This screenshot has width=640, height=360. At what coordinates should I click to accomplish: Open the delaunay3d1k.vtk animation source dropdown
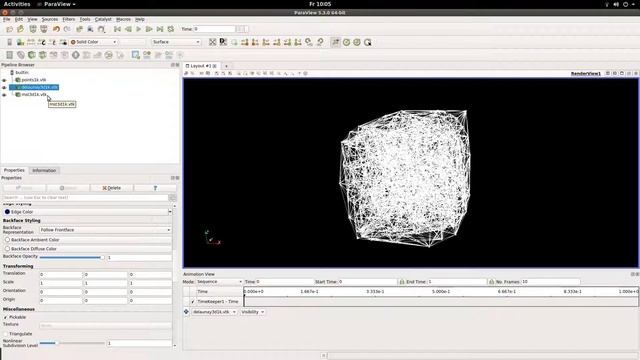click(x=214, y=312)
